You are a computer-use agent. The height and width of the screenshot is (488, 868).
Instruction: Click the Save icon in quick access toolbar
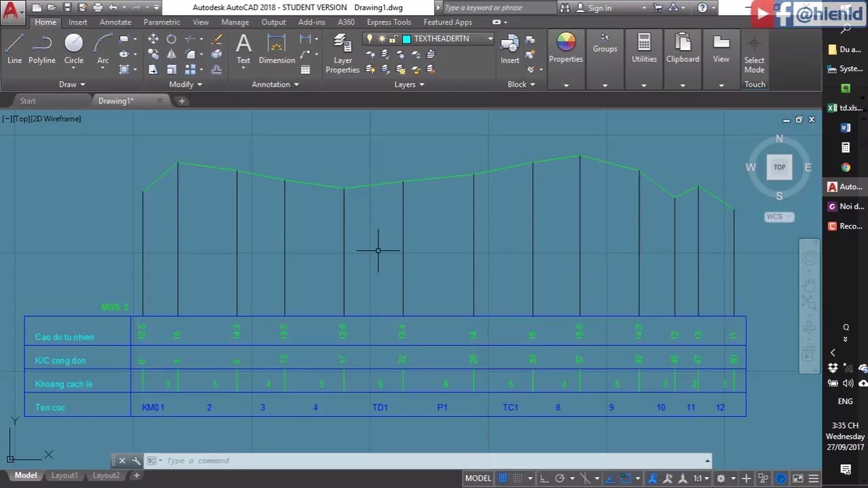pyautogui.click(x=67, y=8)
